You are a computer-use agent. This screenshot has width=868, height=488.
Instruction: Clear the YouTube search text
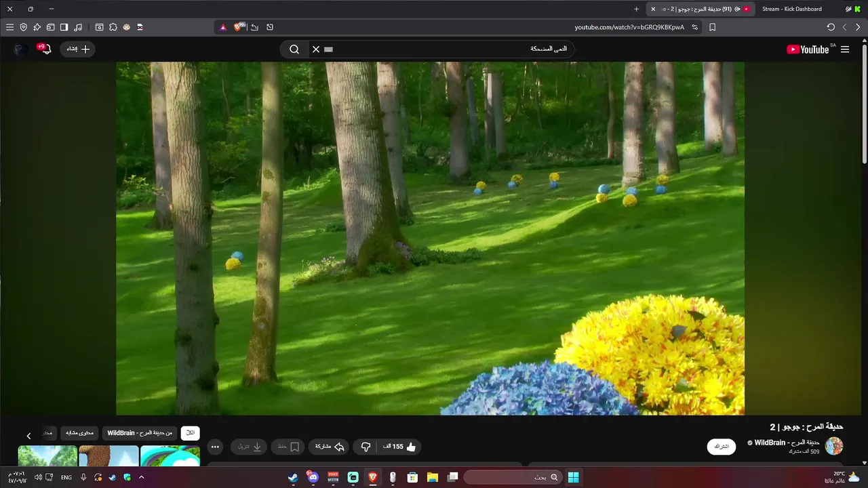coord(316,49)
